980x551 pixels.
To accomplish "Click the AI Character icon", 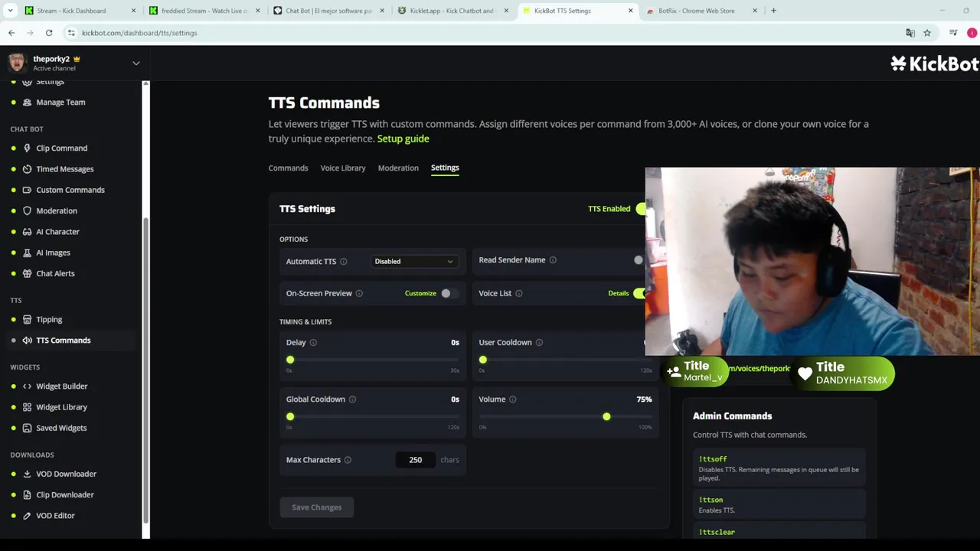I will tap(28, 232).
